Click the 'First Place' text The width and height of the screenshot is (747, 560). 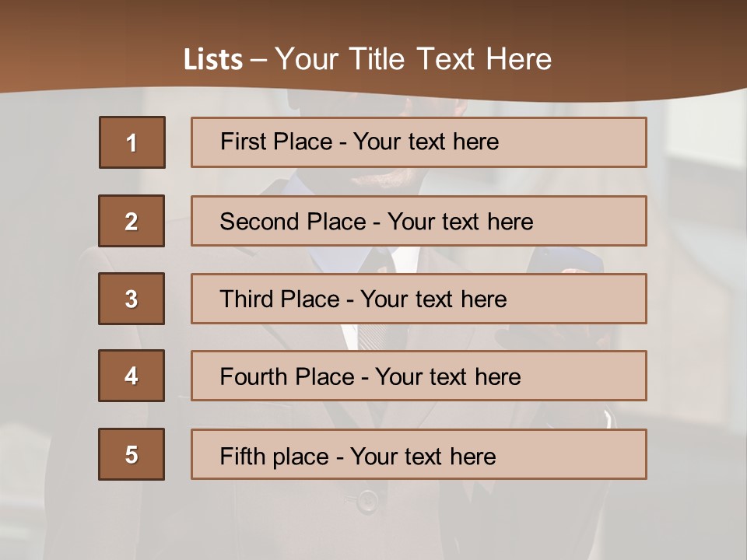(x=283, y=142)
